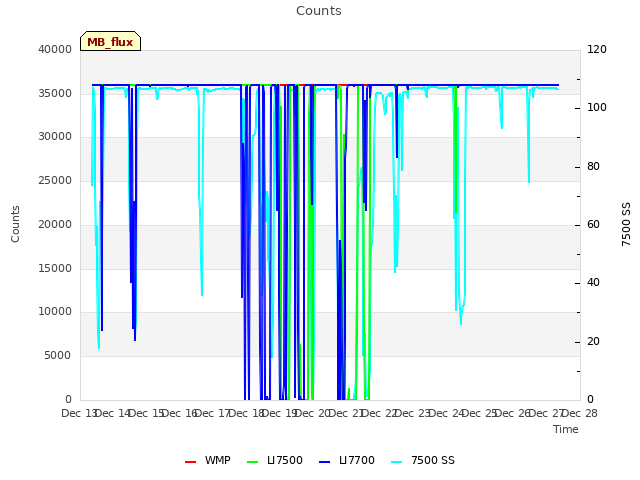
Task: Select the Counts chart title
Action: pos(319,11)
